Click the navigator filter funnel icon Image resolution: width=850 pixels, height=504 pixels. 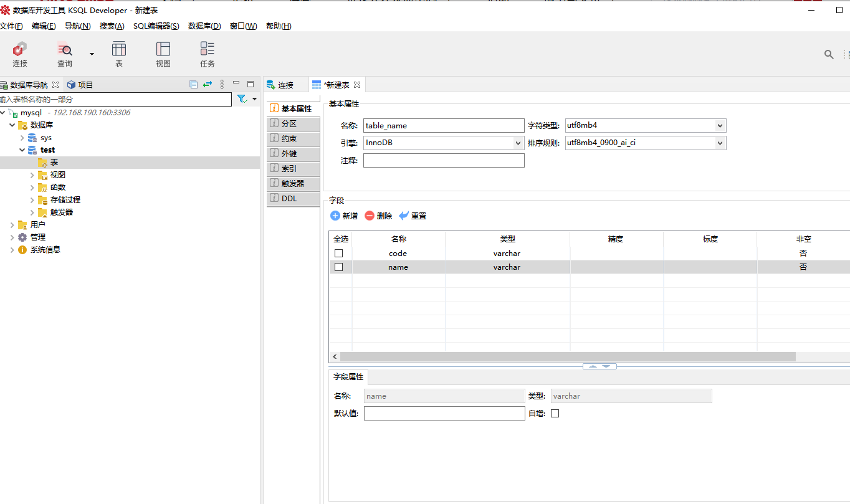click(x=242, y=99)
